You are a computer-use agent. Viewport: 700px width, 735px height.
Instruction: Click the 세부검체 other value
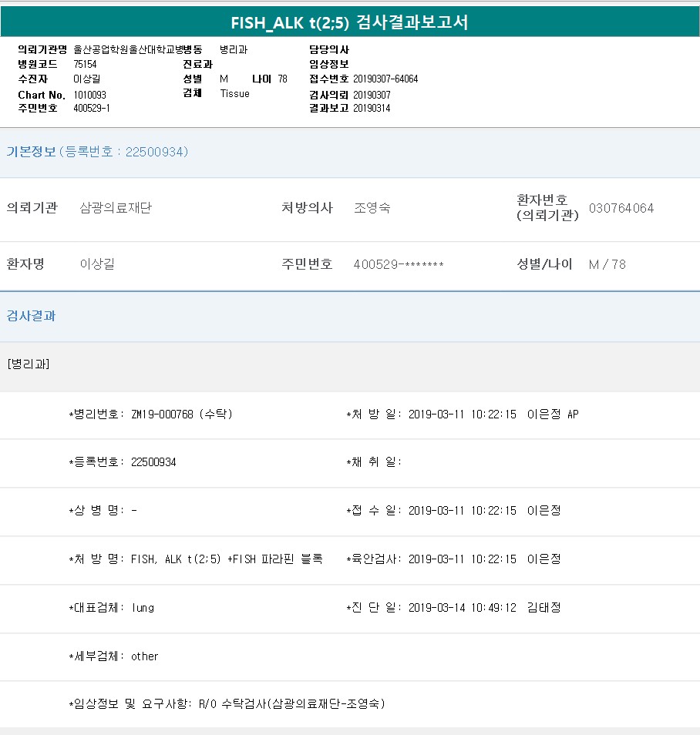click(144, 656)
